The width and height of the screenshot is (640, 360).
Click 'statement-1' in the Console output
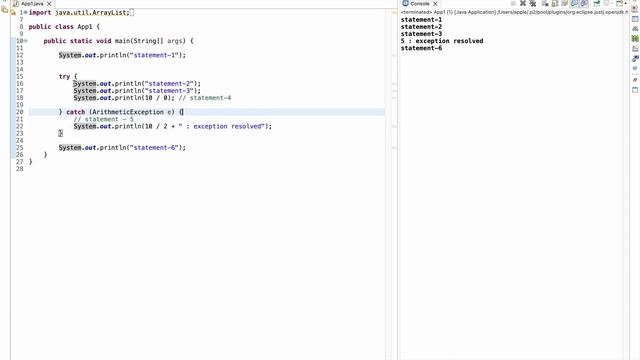(x=421, y=20)
